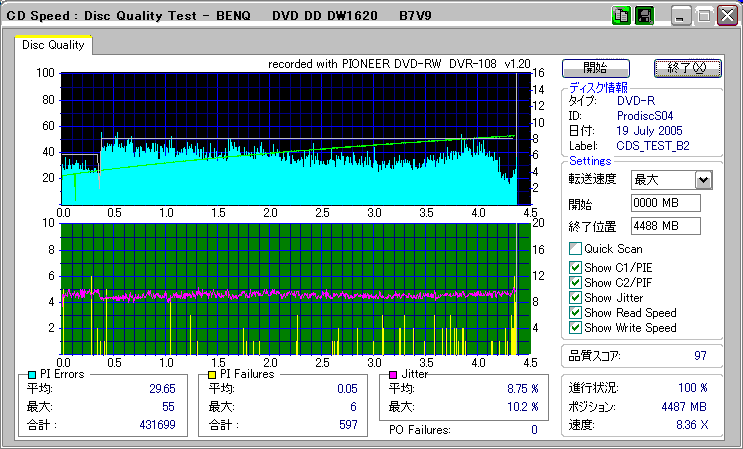Click the yellow PI Failures legend swatch

(x=211, y=374)
